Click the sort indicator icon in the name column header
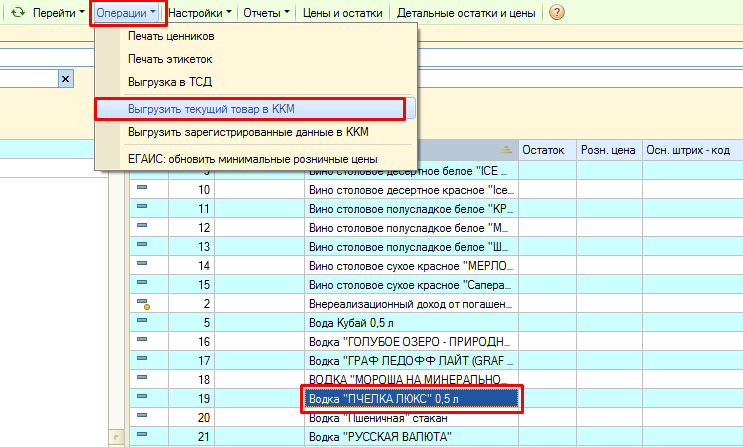The width and height of the screenshot is (743, 447). coord(506,150)
